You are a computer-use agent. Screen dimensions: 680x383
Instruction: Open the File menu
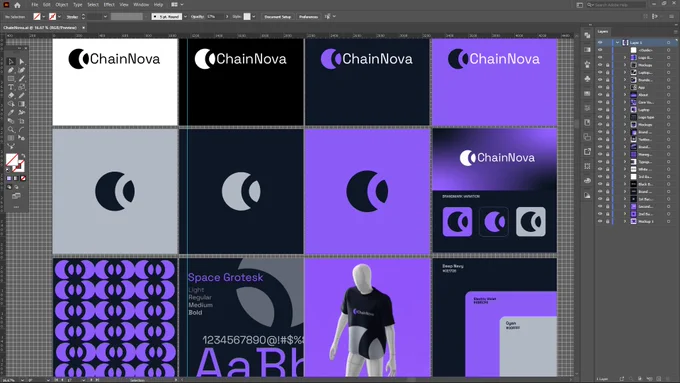(x=34, y=5)
